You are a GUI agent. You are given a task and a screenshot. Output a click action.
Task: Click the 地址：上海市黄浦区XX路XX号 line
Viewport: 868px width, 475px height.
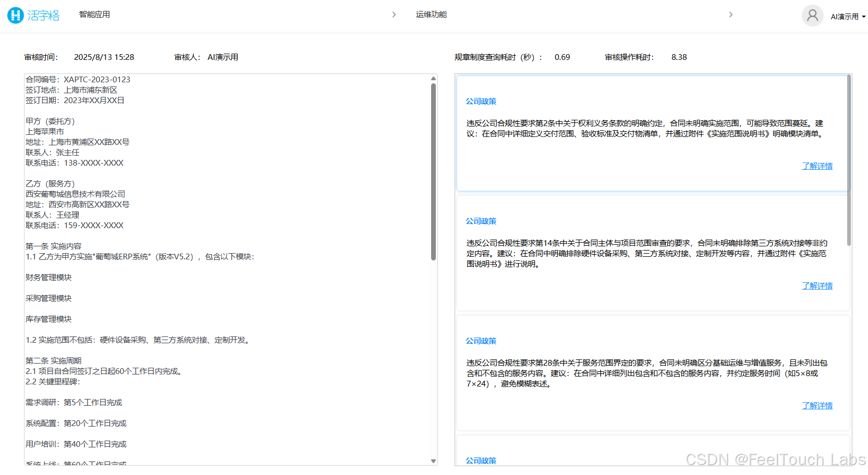click(x=78, y=142)
